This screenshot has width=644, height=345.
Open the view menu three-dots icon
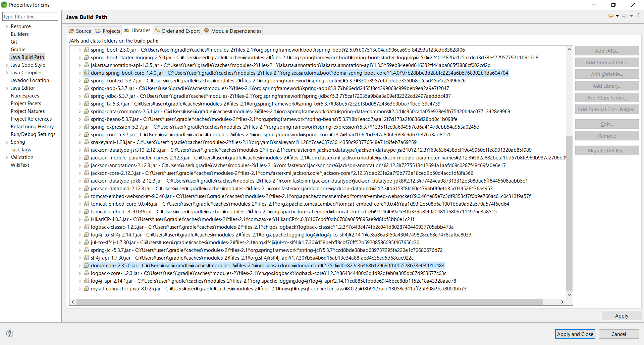pyautogui.click(x=638, y=16)
